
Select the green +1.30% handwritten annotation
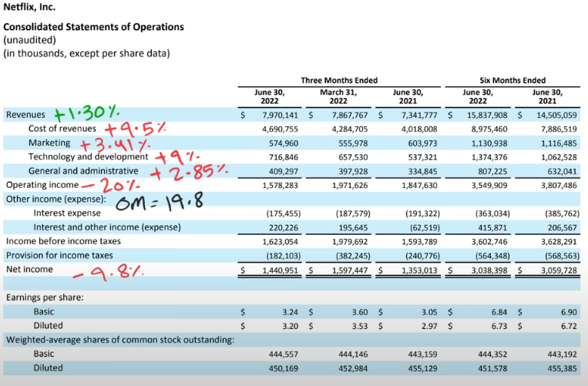87,112
